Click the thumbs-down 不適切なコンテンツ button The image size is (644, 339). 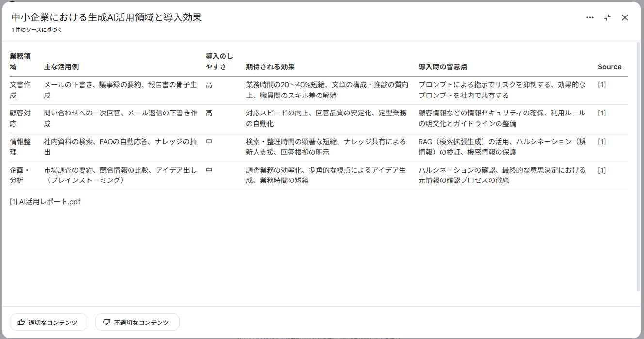point(137,322)
